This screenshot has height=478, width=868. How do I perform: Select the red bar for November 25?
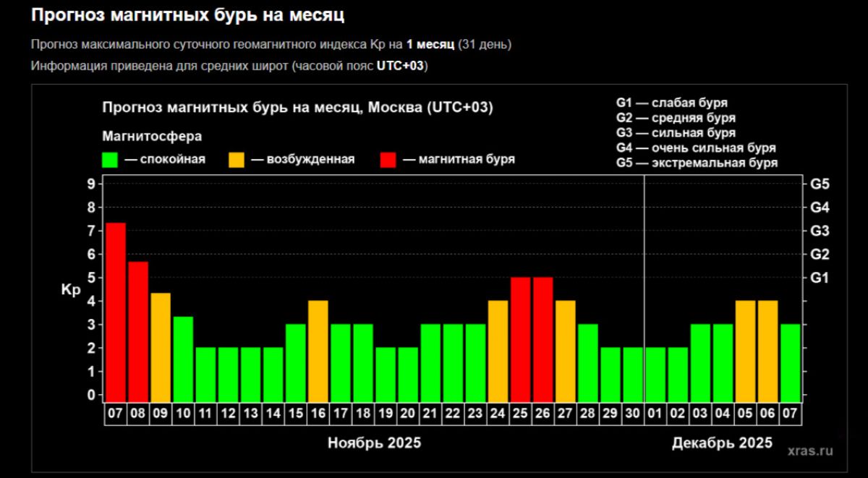tap(521, 338)
